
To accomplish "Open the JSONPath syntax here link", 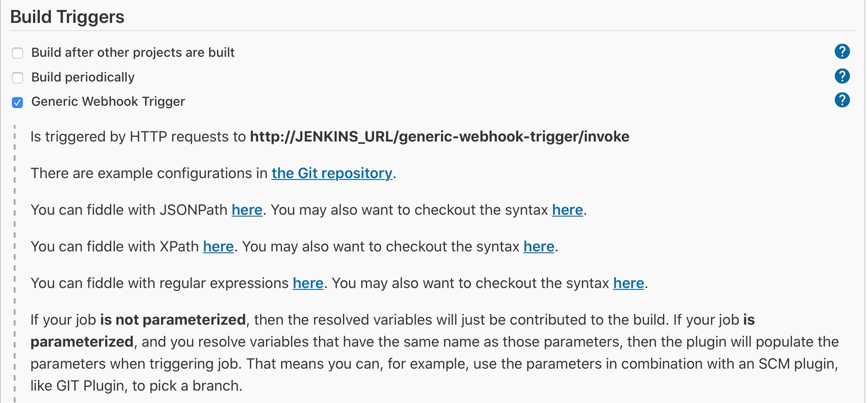I will [567, 210].
